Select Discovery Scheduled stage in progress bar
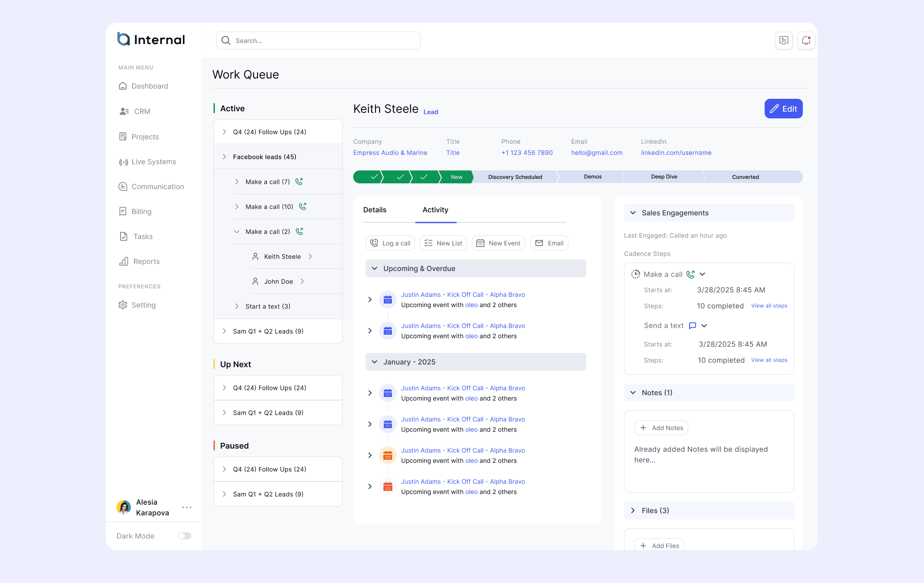 point(515,177)
